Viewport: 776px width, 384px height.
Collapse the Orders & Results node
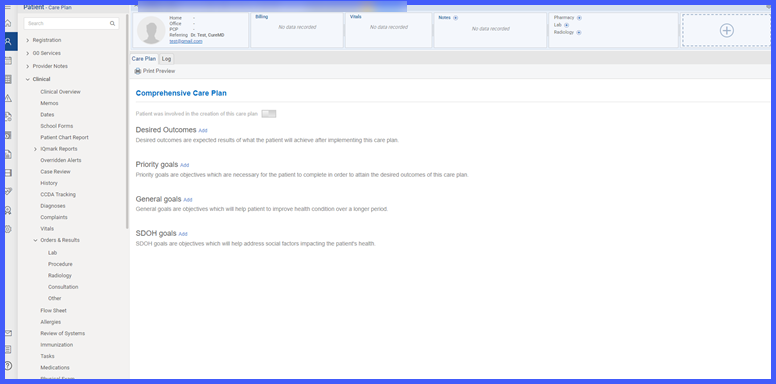(x=35, y=240)
